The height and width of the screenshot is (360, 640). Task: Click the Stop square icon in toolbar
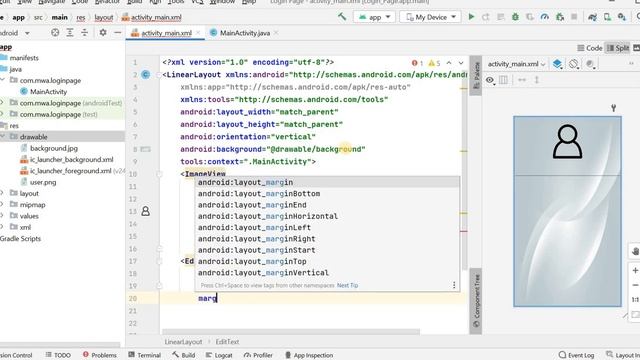tap(574, 17)
